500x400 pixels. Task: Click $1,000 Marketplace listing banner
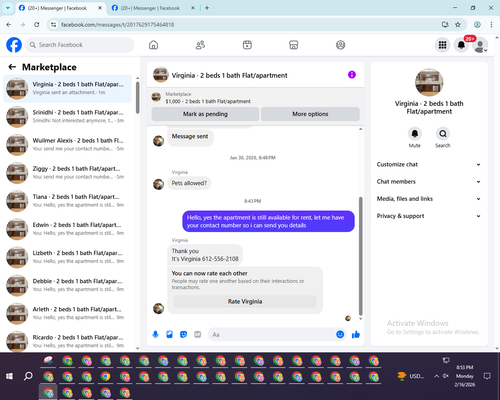[256, 98]
